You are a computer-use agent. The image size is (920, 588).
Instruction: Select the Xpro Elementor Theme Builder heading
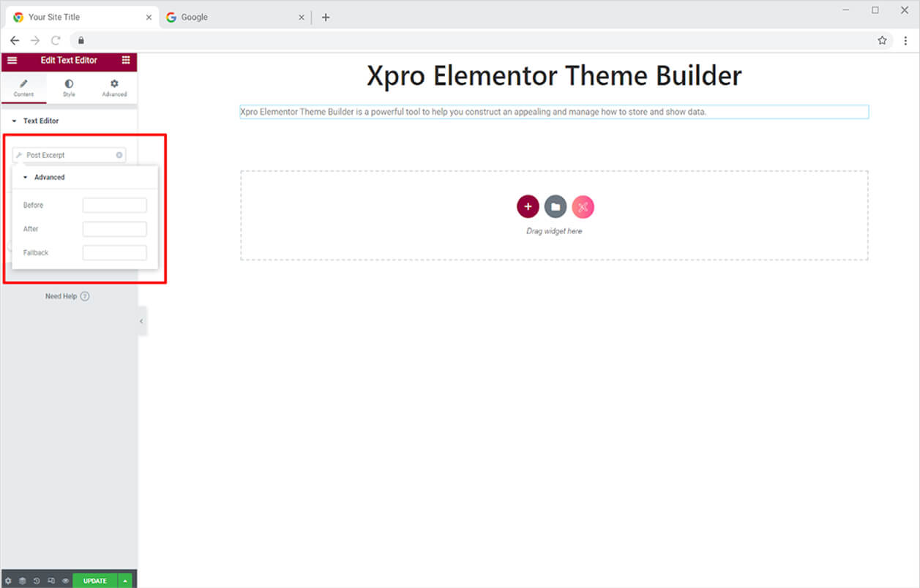(554, 76)
